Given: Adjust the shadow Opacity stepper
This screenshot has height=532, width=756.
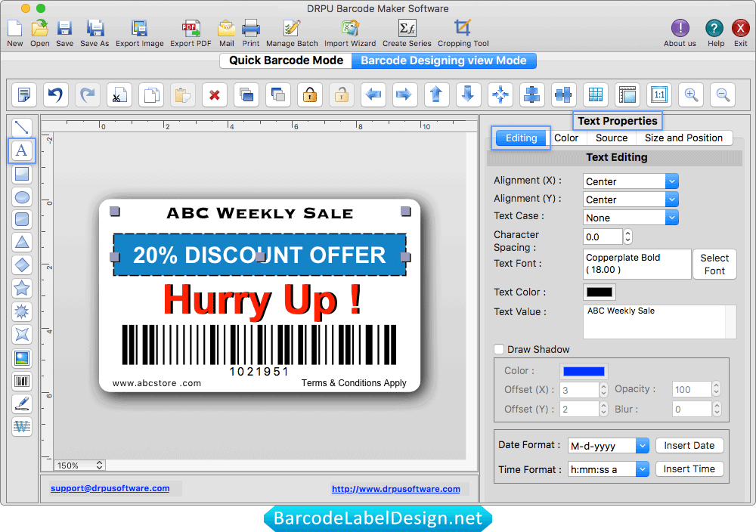Looking at the screenshot, I should coord(717,389).
